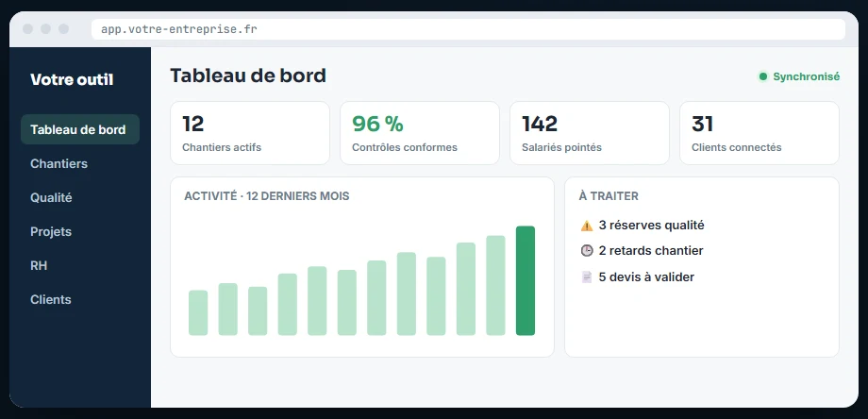The width and height of the screenshot is (868, 419).
Task: Open the 96 % Contrôles conformes card
Action: coord(420,133)
